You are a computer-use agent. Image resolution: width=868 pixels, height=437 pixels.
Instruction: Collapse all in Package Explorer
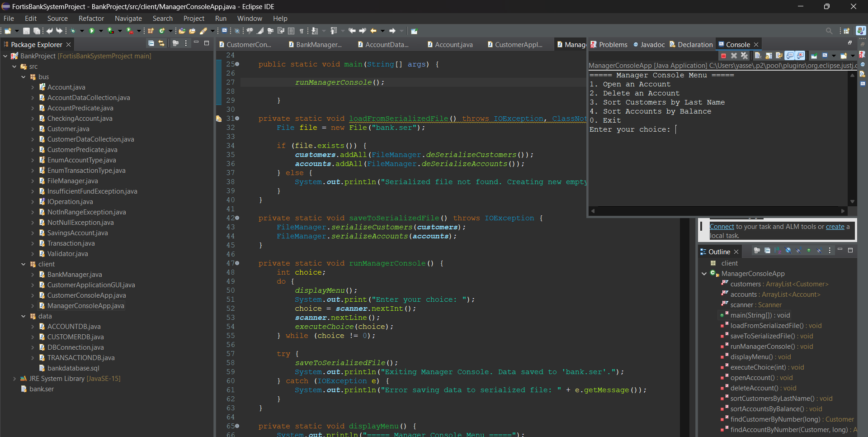pos(151,43)
